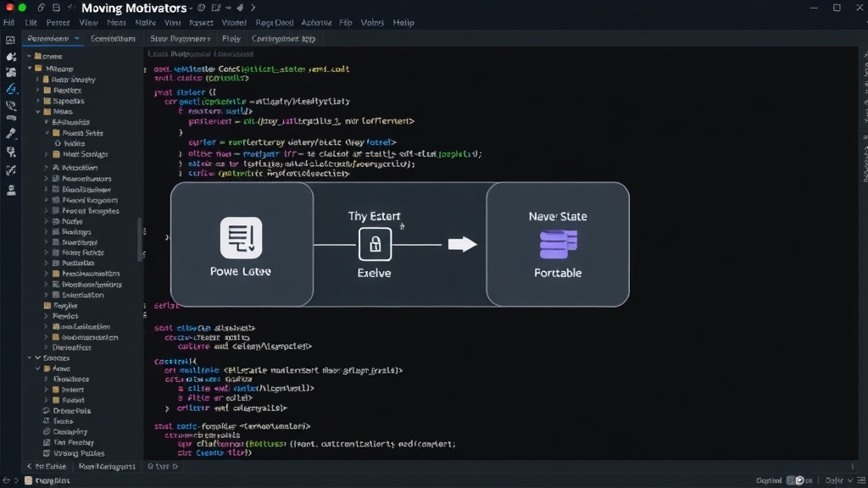868x488 pixels.
Task: Click the 'to Ealtée' back button at bottom
Action: coord(47,467)
